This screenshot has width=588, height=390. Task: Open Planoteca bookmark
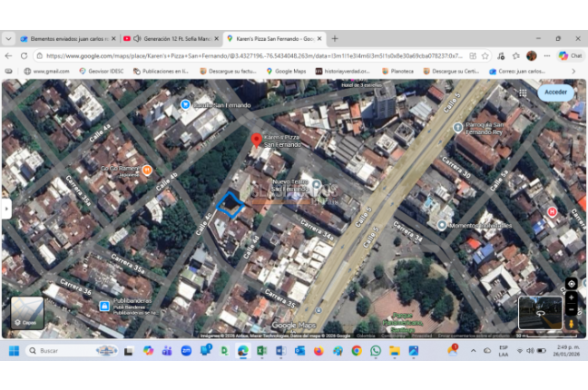point(397,72)
